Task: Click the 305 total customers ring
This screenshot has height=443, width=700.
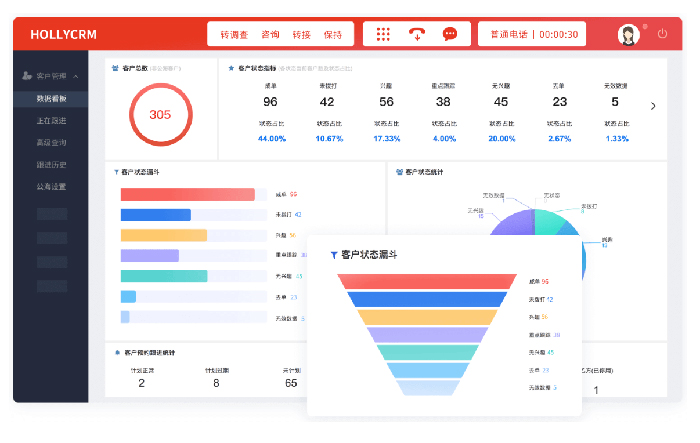Action: 160,114
